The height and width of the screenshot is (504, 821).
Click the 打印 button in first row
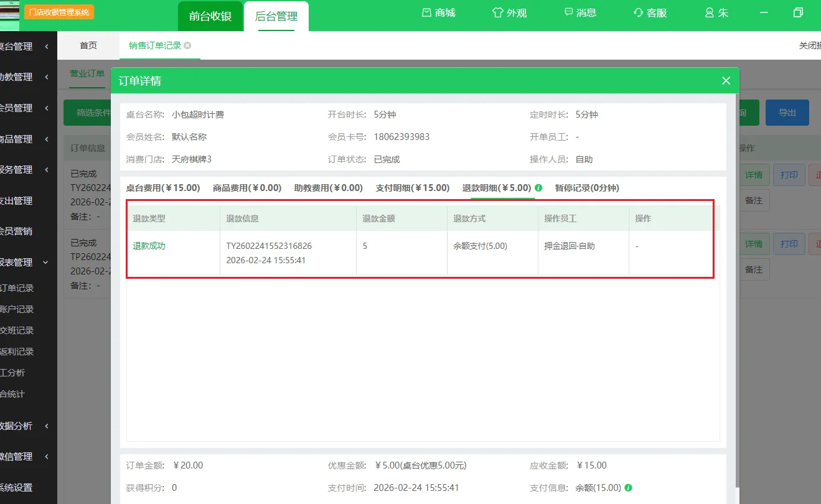789,175
